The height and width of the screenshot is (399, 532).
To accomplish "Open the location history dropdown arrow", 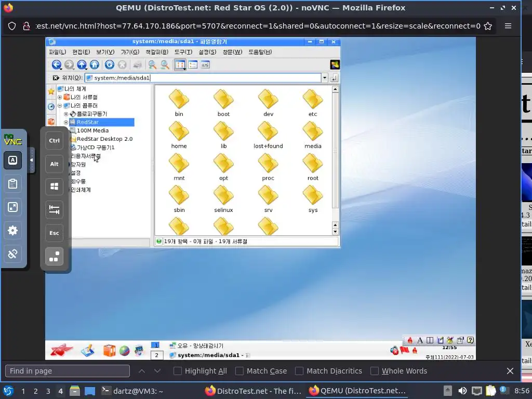I will (325, 78).
